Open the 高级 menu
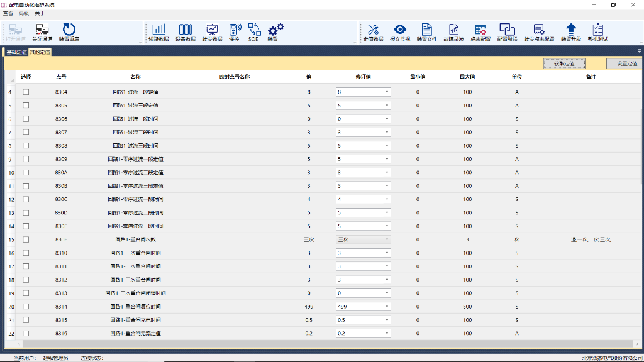Viewport: 644px width, 362px height. [23, 13]
